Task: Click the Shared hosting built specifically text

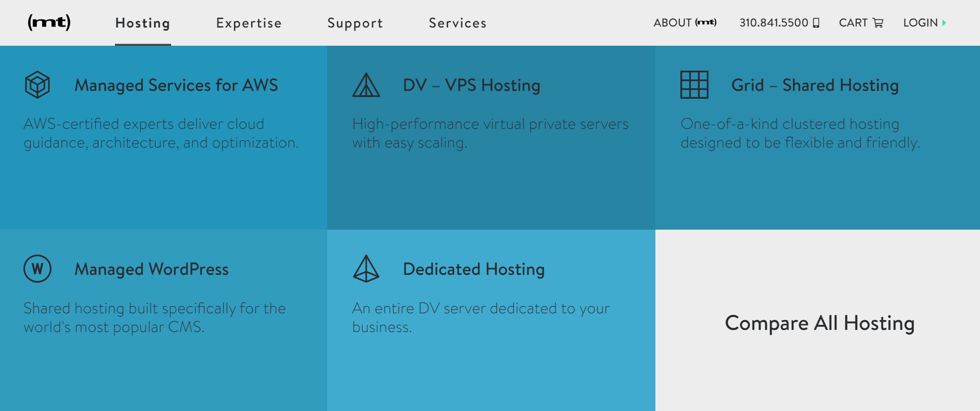Action: coord(154,317)
